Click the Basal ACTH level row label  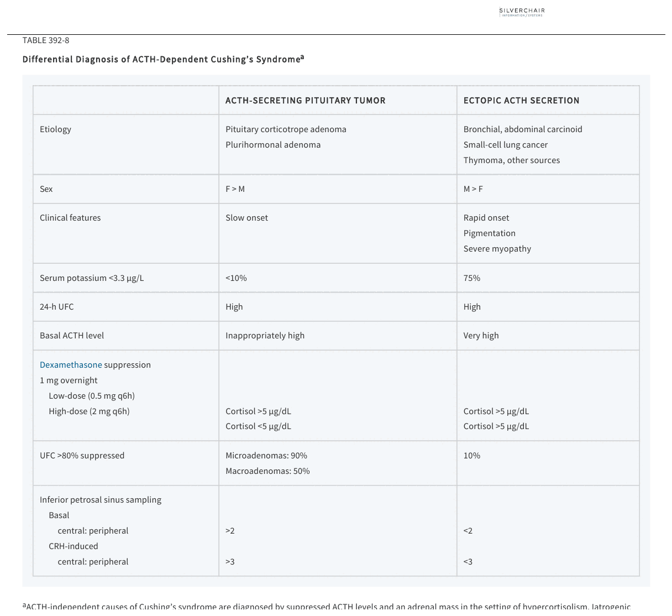[x=72, y=336]
